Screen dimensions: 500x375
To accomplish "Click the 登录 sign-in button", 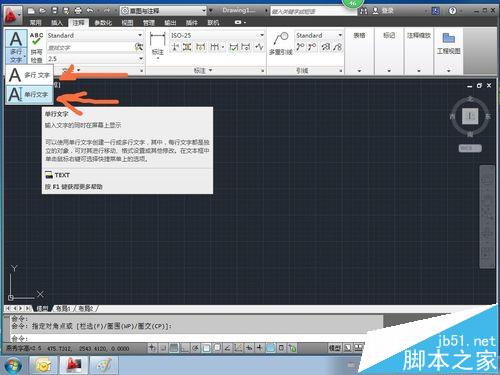I will coord(383,11).
